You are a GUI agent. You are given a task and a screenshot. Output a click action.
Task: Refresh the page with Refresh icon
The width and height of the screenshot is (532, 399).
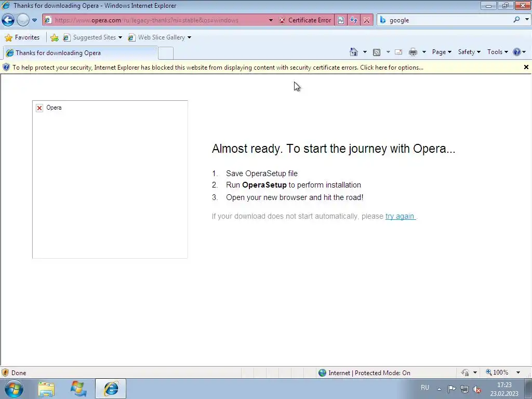pyautogui.click(x=353, y=20)
